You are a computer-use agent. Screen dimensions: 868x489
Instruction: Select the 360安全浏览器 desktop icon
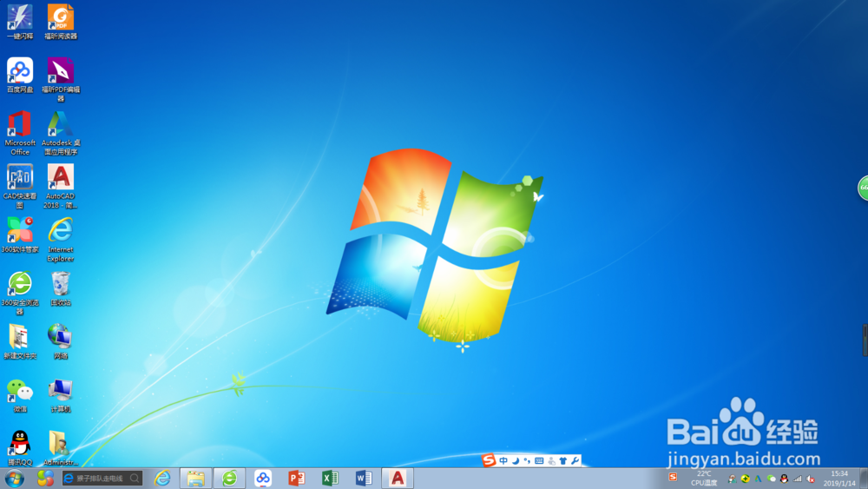20,293
